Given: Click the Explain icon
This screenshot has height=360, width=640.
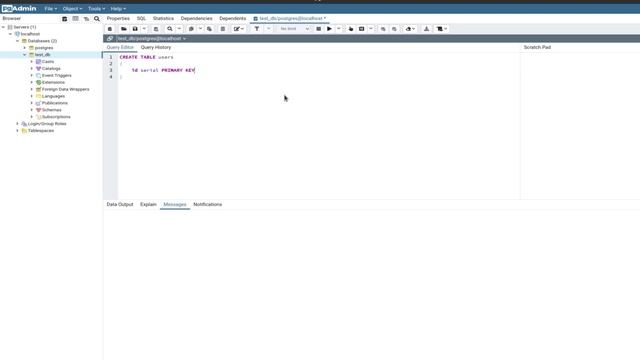Looking at the screenshot, I should pos(351,29).
